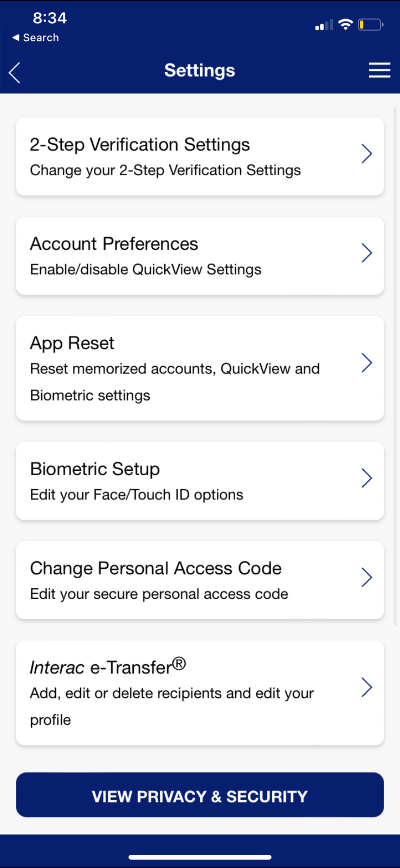Click the vertical scrollbar on right edge
The width and height of the screenshot is (400, 868).
click(x=395, y=366)
